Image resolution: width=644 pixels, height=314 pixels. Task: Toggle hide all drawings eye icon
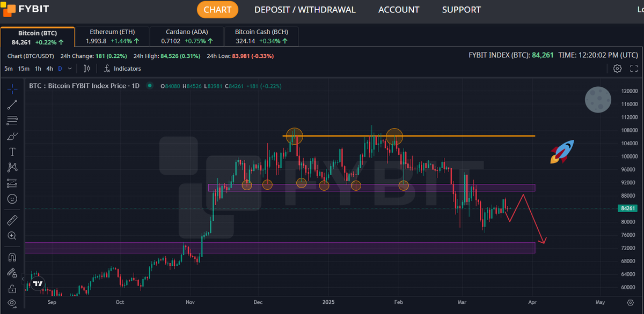tap(12, 304)
